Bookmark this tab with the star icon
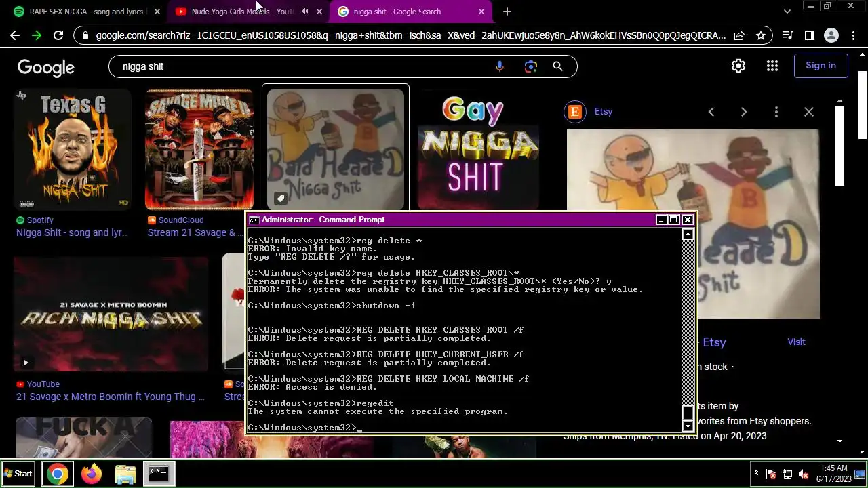This screenshot has height=488, width=868. 761,35
